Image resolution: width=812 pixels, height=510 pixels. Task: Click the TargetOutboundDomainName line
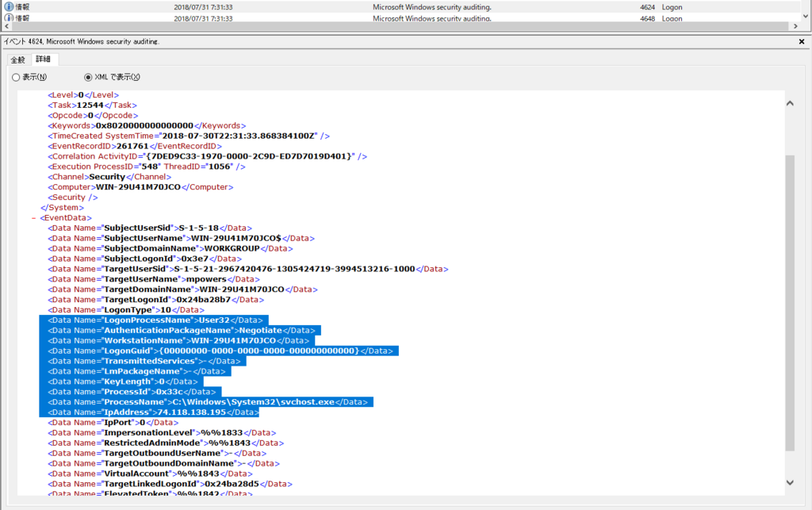(x=163, y=463)
